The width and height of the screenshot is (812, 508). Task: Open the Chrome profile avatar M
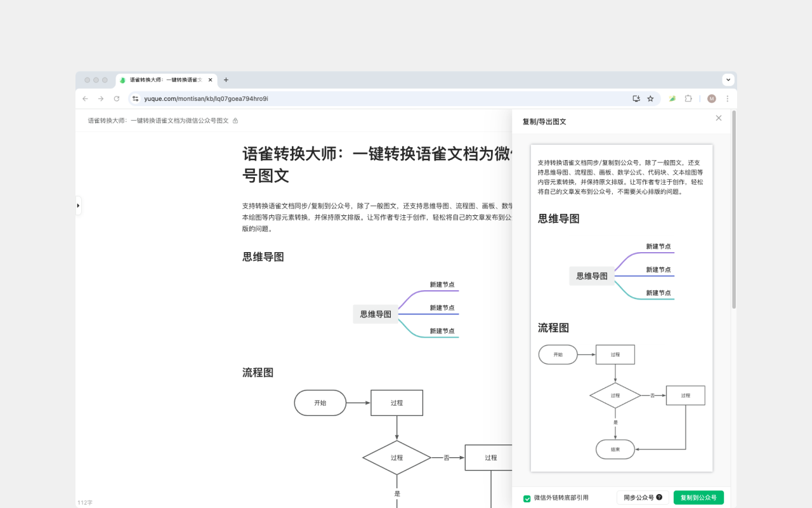[712, 98]
